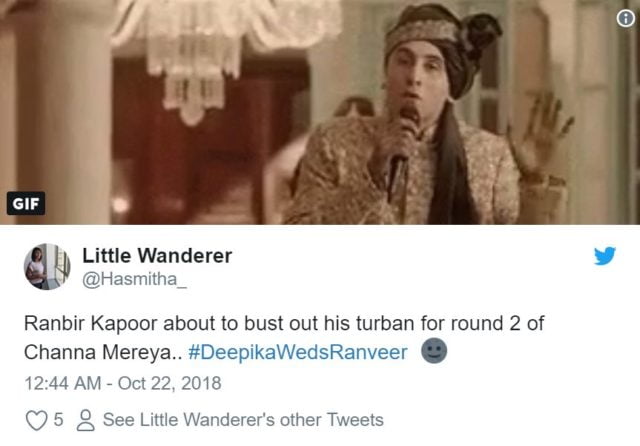Open the @Hasmitha_ handle

point(135,279)
